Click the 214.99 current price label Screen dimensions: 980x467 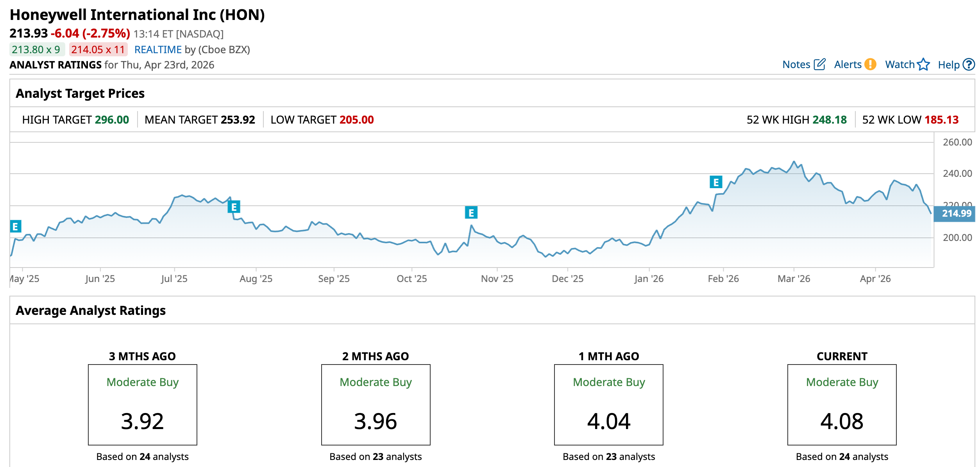(956, 214)
